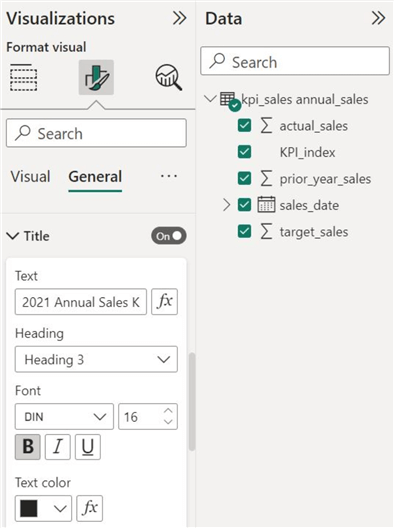Open the Text color dropdown arrow
Image resolution: width=394 pixels, height=528 pixels.
coord(60,508)
